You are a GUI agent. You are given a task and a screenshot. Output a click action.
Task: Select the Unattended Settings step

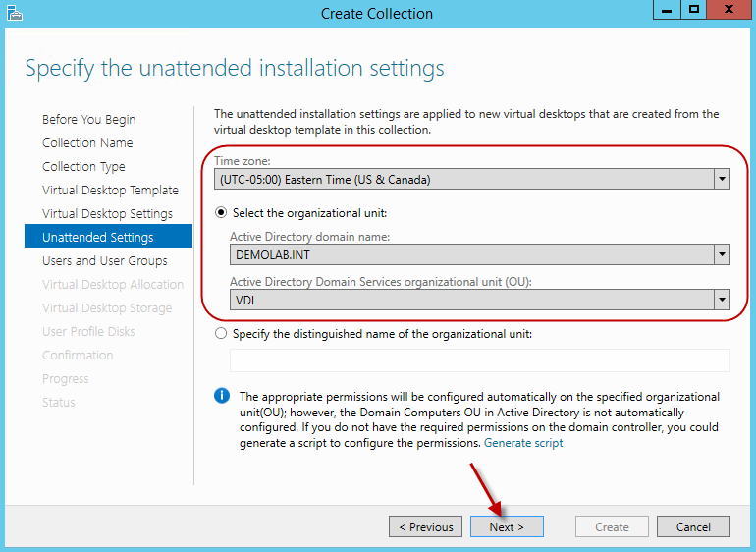(x=98, y=238)
